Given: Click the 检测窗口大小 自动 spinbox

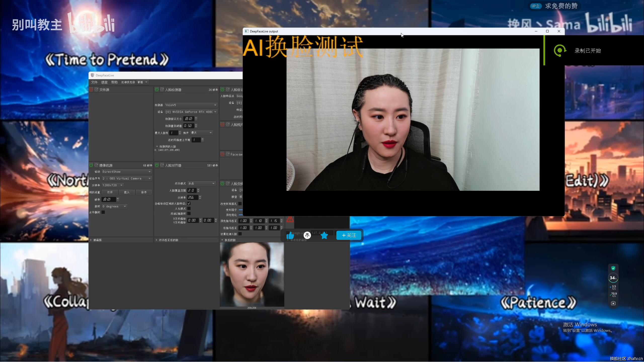Looking at the screenshot, I should click(190, 119).
